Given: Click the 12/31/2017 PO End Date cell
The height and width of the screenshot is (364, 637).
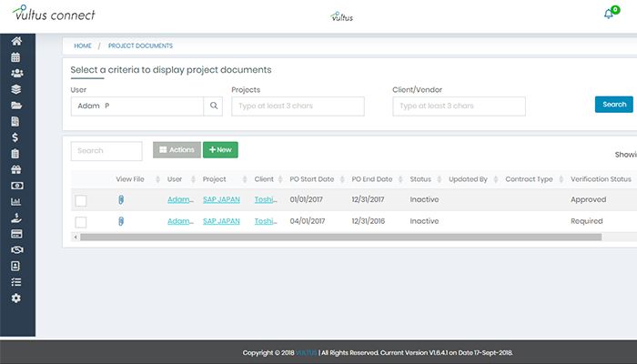Looking at the screenshot, I should point(368,199).
